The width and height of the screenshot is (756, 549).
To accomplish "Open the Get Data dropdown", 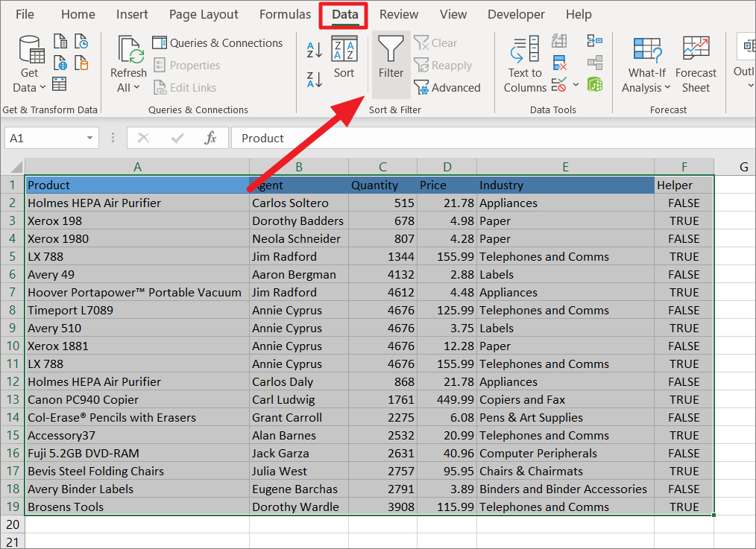I will 29,64.
